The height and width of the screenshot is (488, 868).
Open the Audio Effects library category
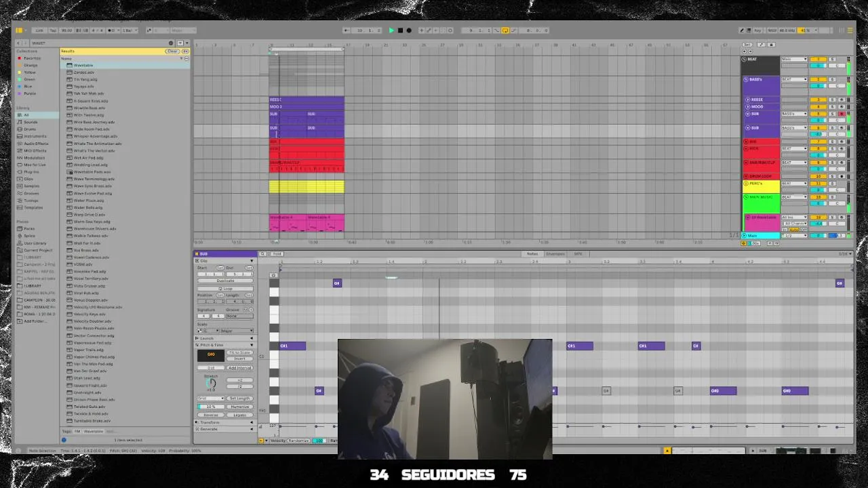(36, 143)
